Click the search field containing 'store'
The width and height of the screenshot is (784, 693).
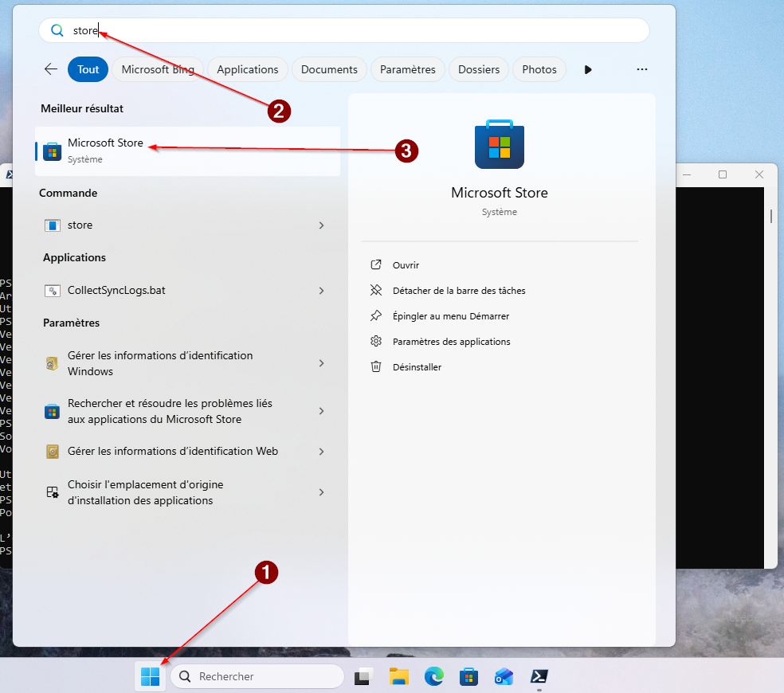coord(344,30)
